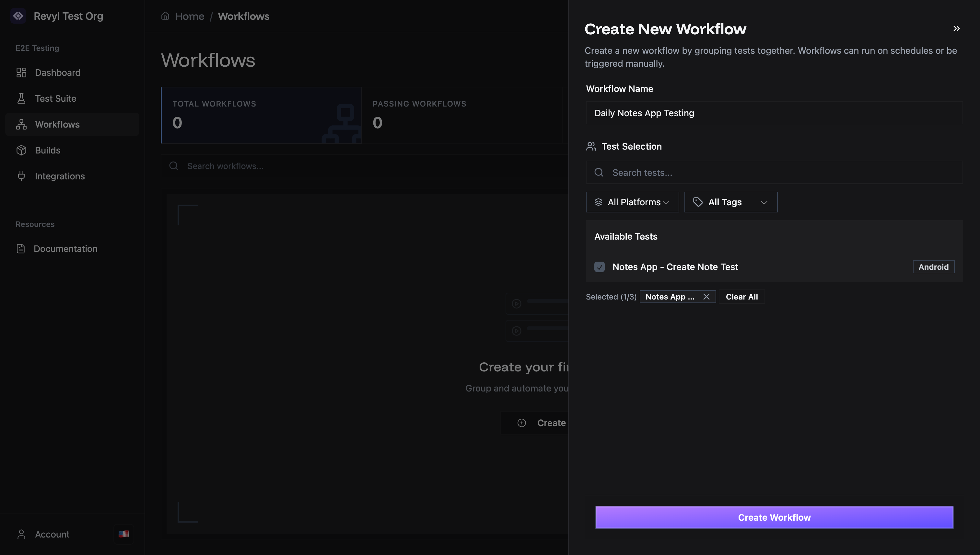Click the Home breadcrumb house icon

[165, 16]
